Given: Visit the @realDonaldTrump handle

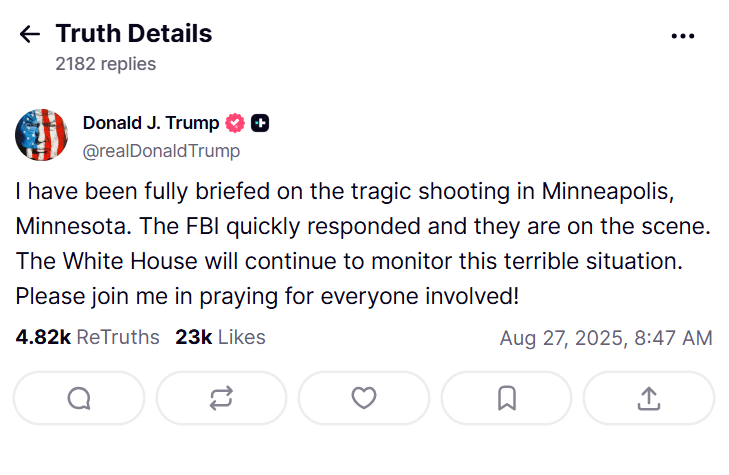Looking at the screenshot, I should point(161,151).
